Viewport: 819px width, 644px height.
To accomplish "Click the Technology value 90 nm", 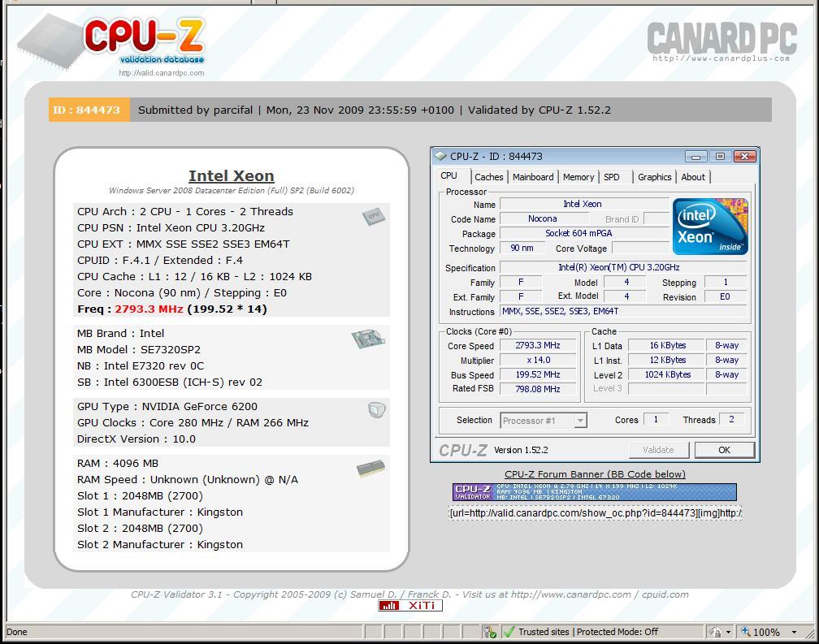I will (x=522, y=248).
